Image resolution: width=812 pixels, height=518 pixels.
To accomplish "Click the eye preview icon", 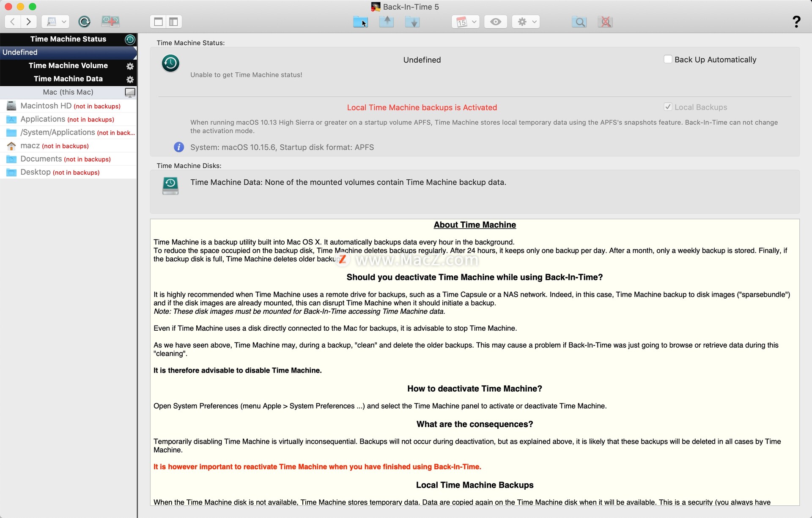I will (x=496, y=22).
